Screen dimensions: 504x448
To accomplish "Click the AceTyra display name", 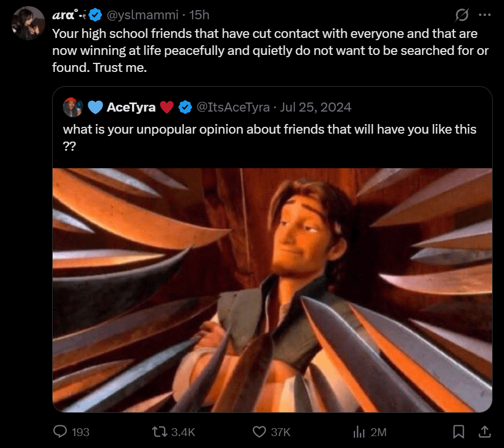I will click(131, 107).
